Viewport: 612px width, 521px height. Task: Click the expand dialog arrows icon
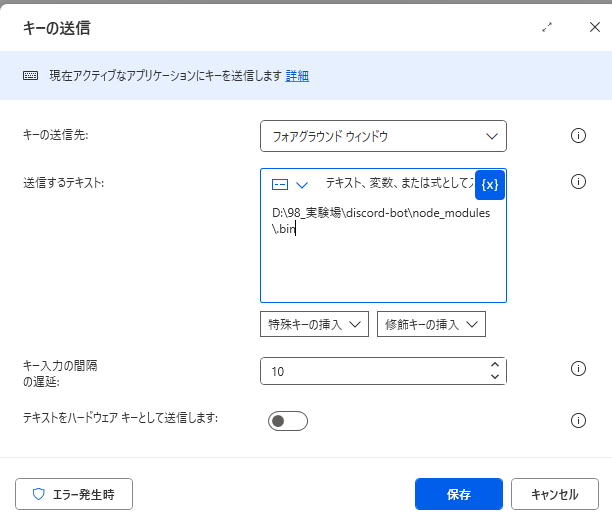(547, 28)
